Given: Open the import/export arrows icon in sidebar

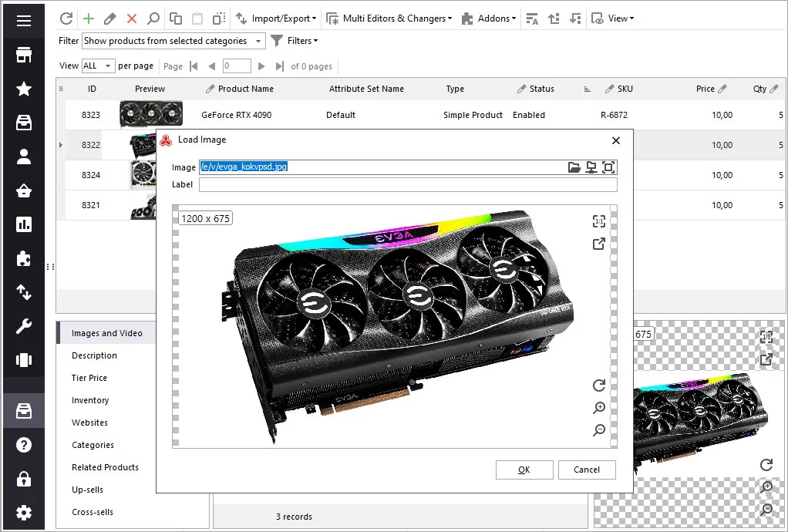Looking at the screenshot, I should (x=24, y=292).
